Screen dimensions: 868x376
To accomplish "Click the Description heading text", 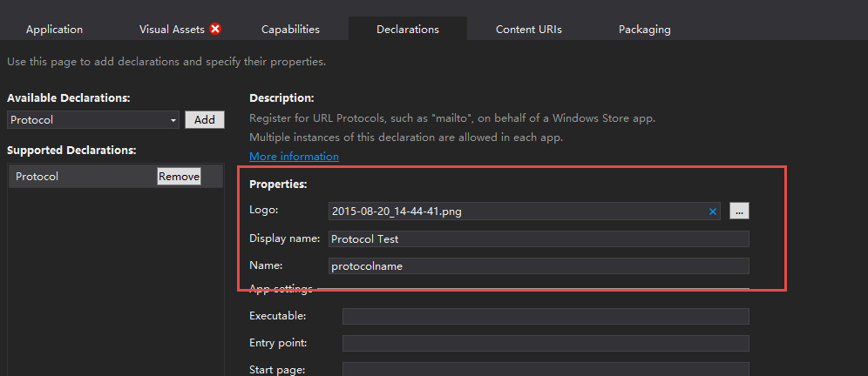I will (x=281, y=98).
